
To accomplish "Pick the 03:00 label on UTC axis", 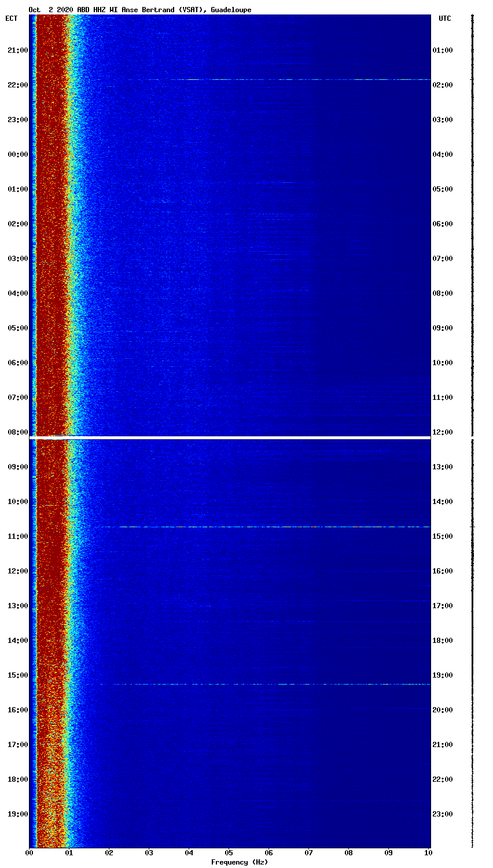I will 443,120.
